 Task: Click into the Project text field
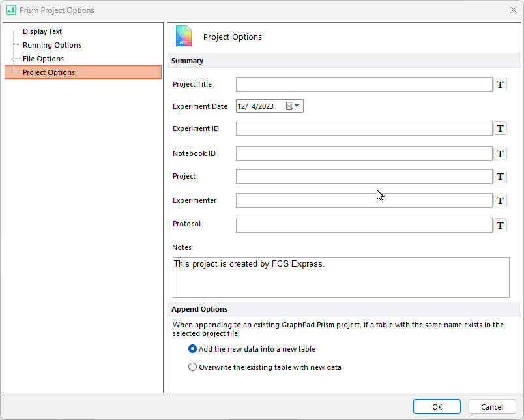[364, 177]
